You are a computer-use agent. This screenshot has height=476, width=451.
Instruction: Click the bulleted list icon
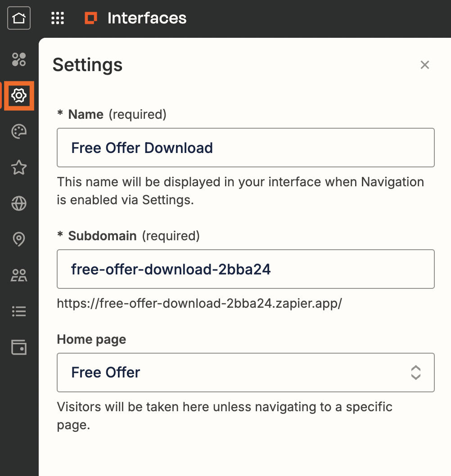pos(19,311)
